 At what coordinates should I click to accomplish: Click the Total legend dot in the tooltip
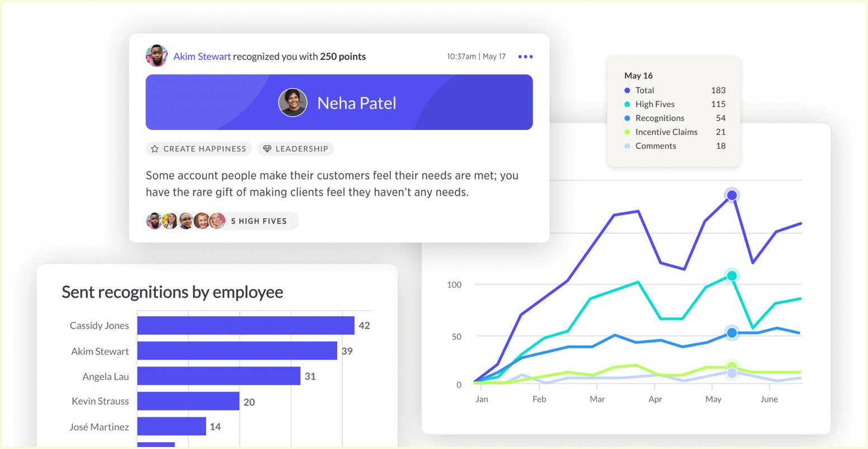(627, 90)
